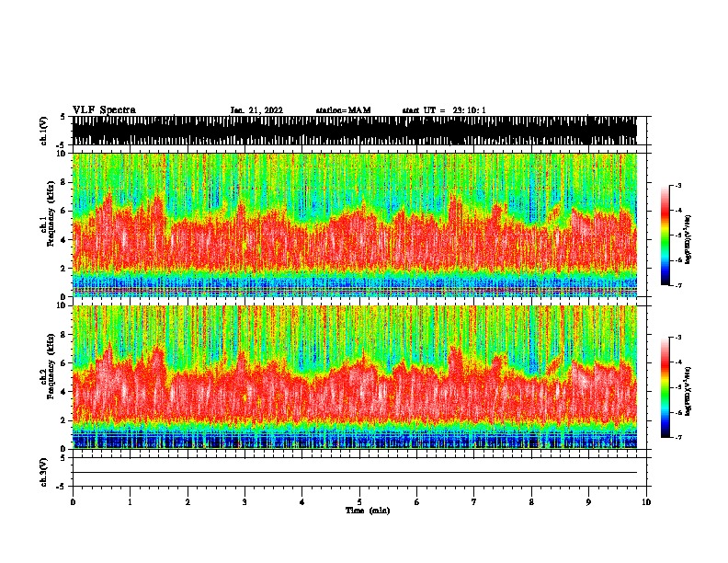Viewport: 728px width, 563px height.
Task: Click time axis tick label '10'
Action: tap(646, 502)
